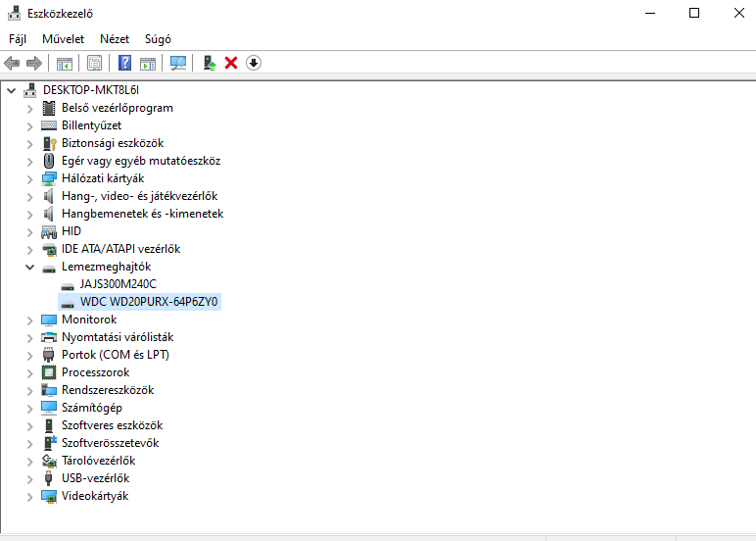Open the Művelet menu
Viewport: 756px width, 541px height.
pyautogui.click(x=63, y=39)
